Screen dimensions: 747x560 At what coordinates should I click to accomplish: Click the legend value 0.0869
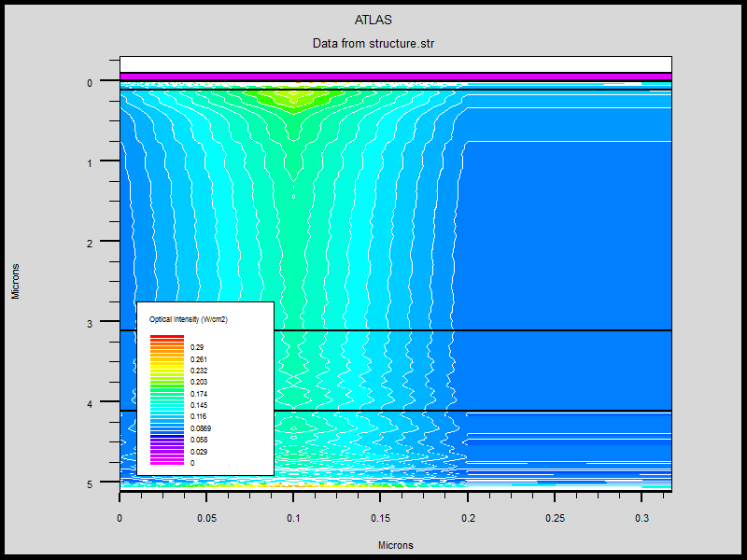[200, 427]
